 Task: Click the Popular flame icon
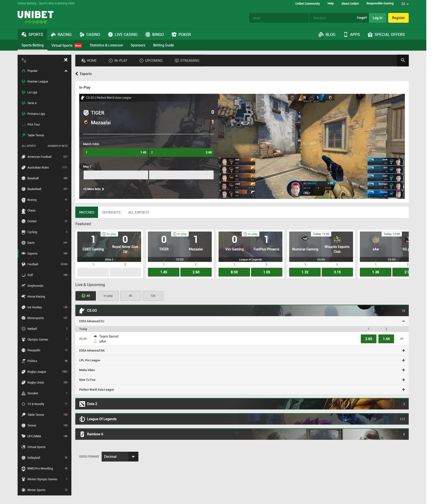click(x=23, y=71)
